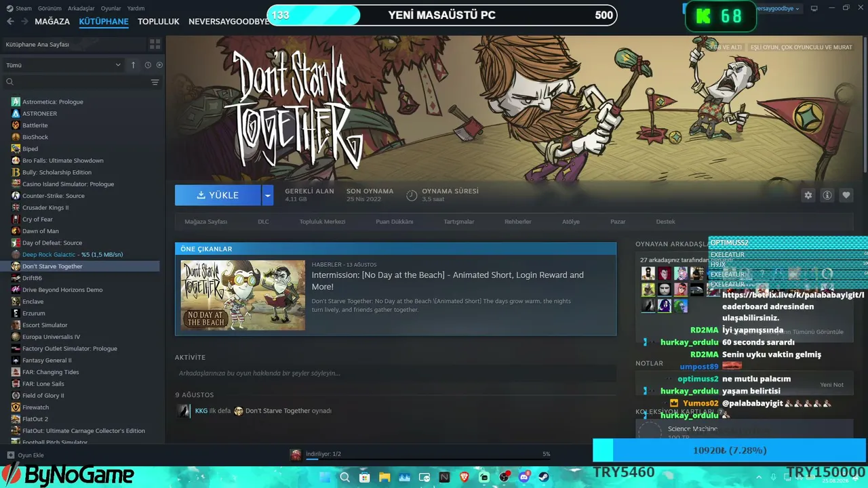Select Astrometica: Prologue in the library list

tap(53, 102)
